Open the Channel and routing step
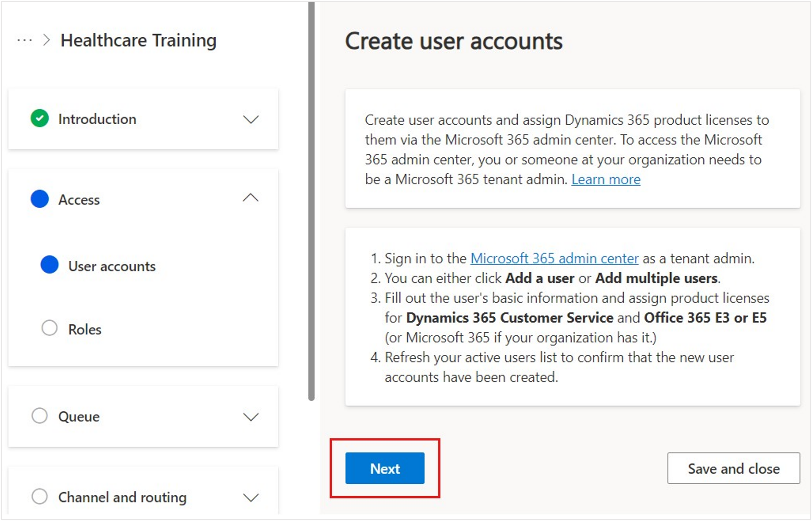812x521 pixels. pyautogui.click(x=122, y=497)
